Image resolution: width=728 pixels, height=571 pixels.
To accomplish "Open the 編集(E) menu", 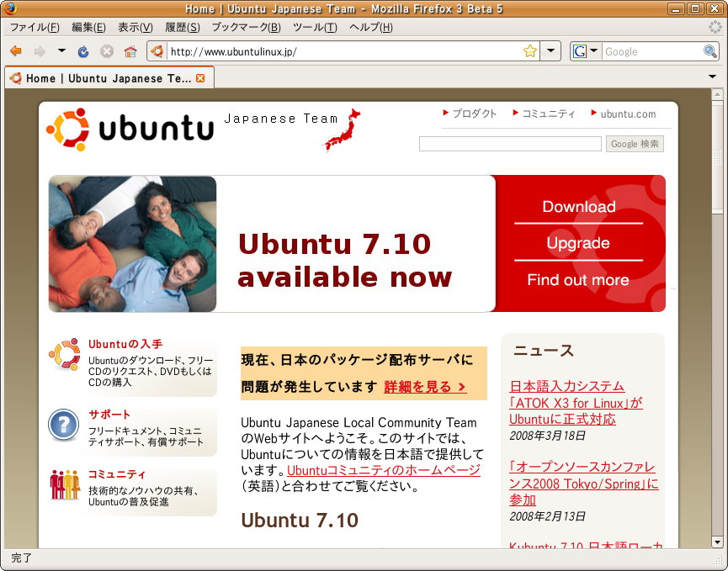I will pos(88,28).
